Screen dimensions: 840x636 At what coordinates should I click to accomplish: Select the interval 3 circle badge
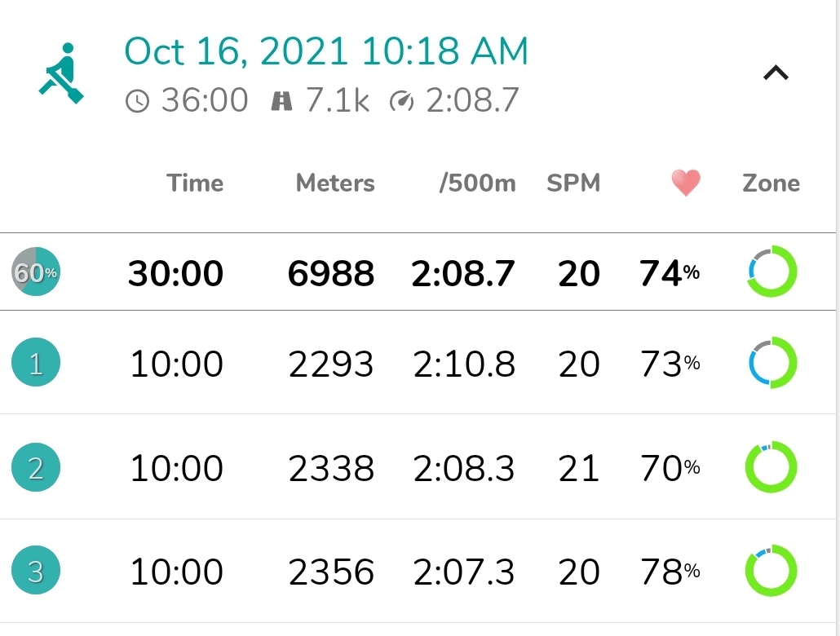tap(36, 570)
